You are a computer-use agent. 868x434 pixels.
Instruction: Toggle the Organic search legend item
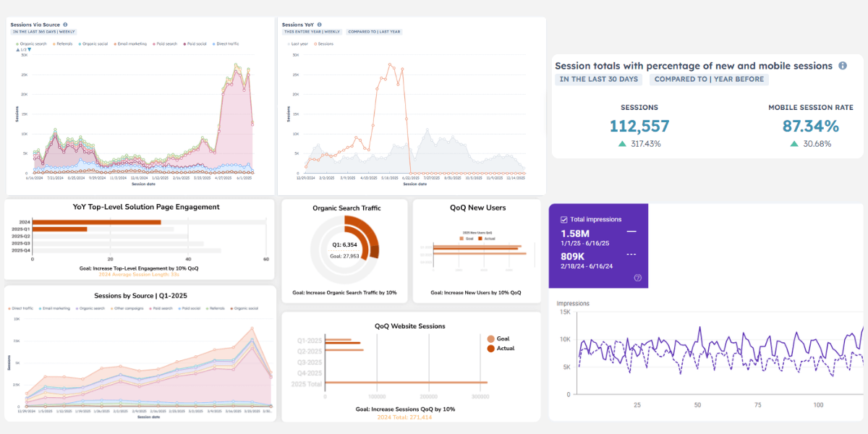pyautogui.click(x=33, y=44)
